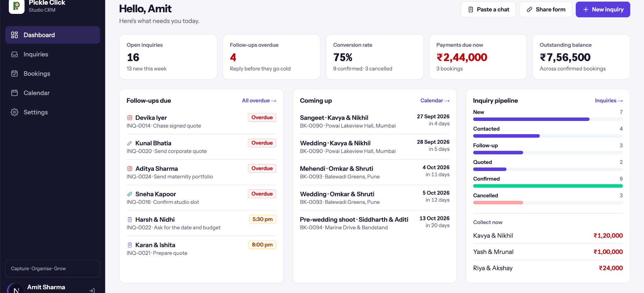This screenshot has width=644, height=293.
Task: Click the link icon next to Sneha Kapoor
Action: click(x=130, y=194)
